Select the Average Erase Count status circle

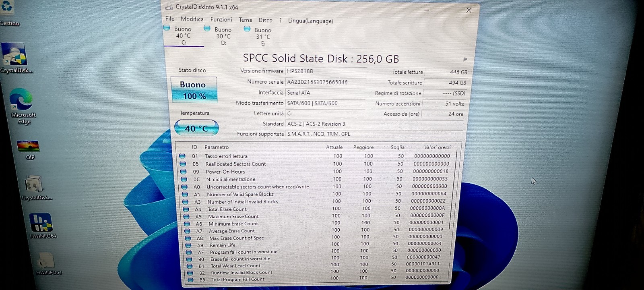[187, 231]
